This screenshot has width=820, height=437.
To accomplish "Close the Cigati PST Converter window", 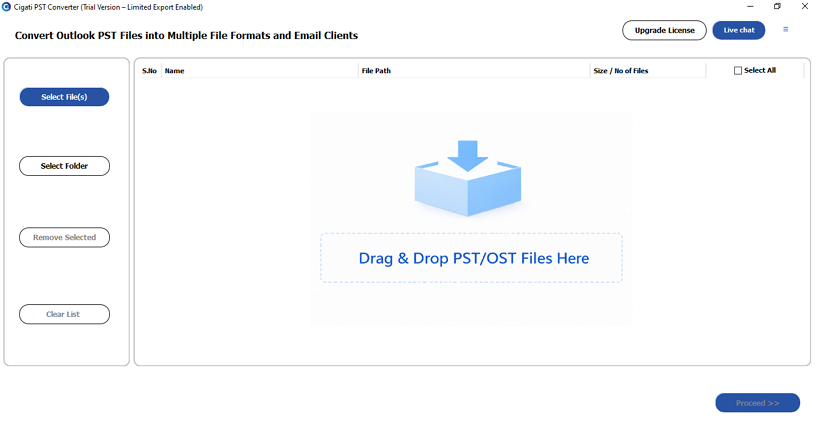I will pos(804,6).
